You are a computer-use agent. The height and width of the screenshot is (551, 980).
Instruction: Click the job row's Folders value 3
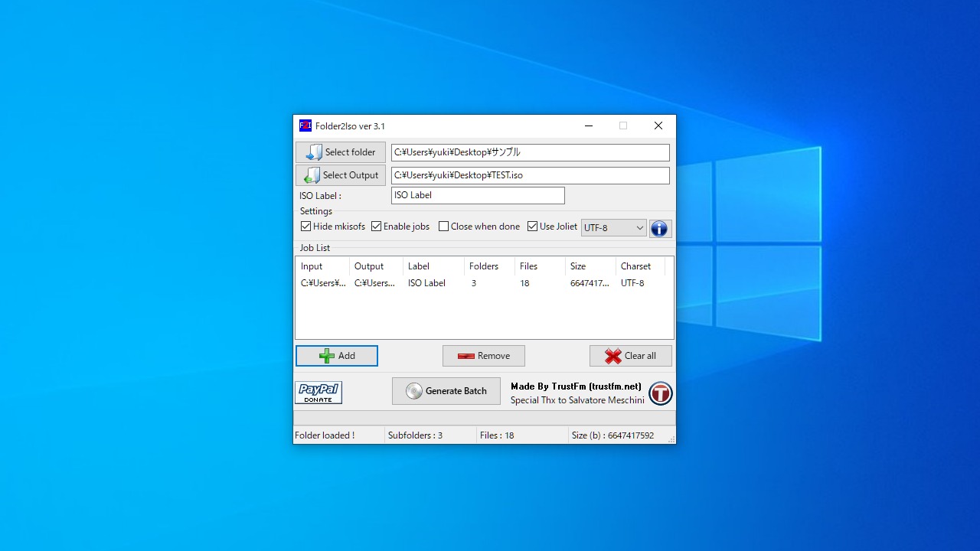[474, 283]
